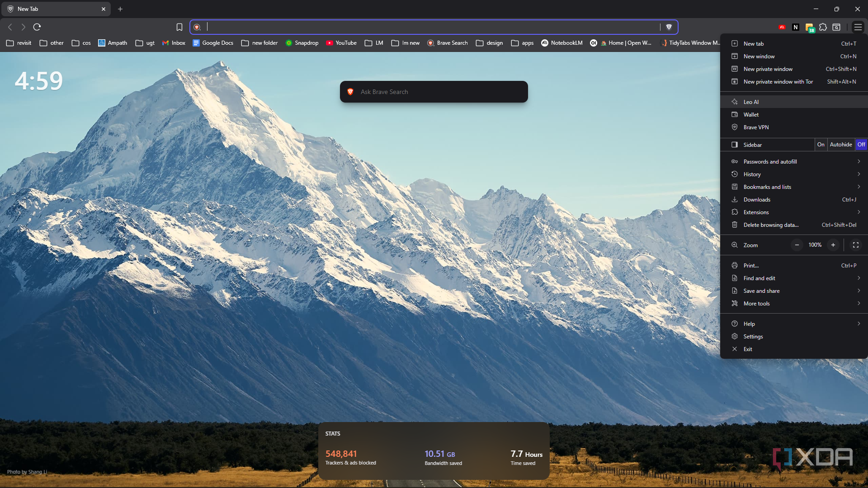The width and height of the screenshot is (868, 488).
Task: Open the hamburger main menu button
Action: (x=858, y=27)
